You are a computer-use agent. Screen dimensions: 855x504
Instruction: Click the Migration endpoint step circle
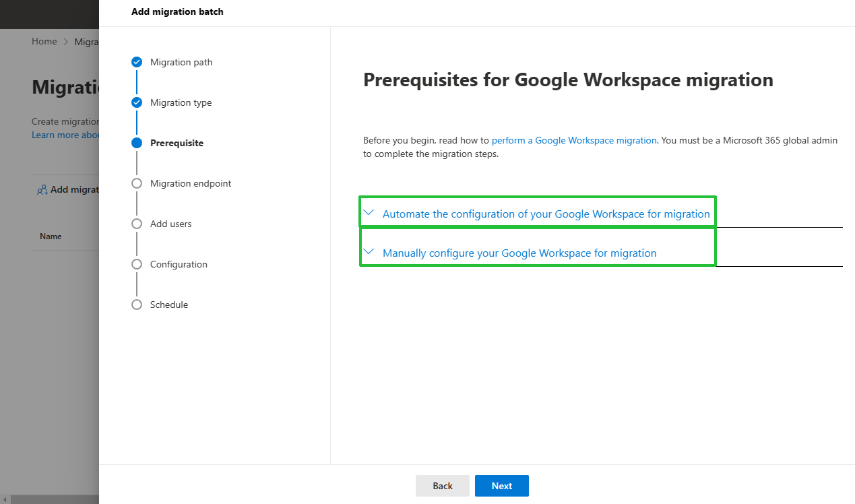click(137, 183)
